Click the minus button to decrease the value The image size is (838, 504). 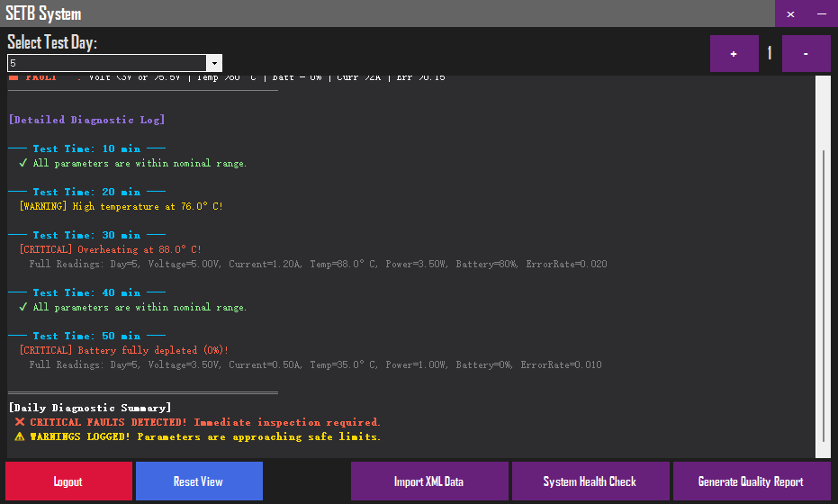click(x=806, y=53)
